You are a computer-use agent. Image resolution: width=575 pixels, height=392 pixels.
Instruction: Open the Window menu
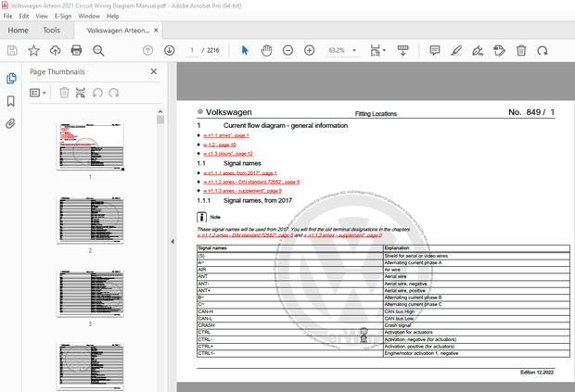pos(89,16)
